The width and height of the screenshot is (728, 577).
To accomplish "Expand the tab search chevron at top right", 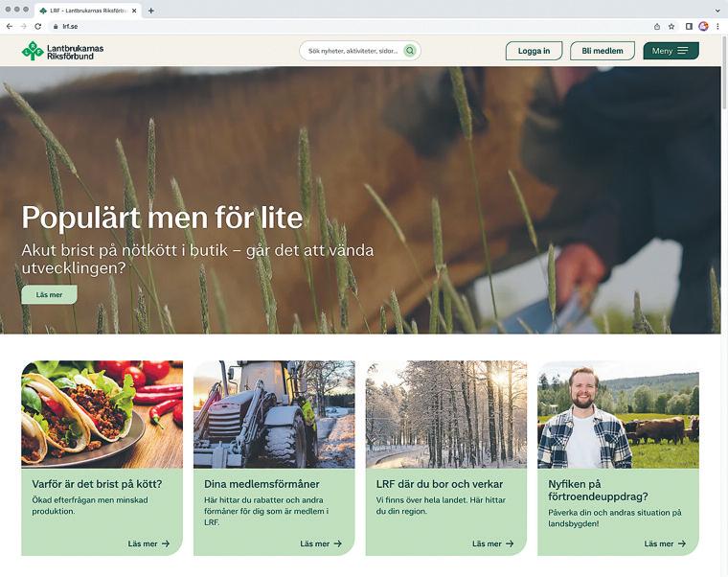I will tap(717, 11).
